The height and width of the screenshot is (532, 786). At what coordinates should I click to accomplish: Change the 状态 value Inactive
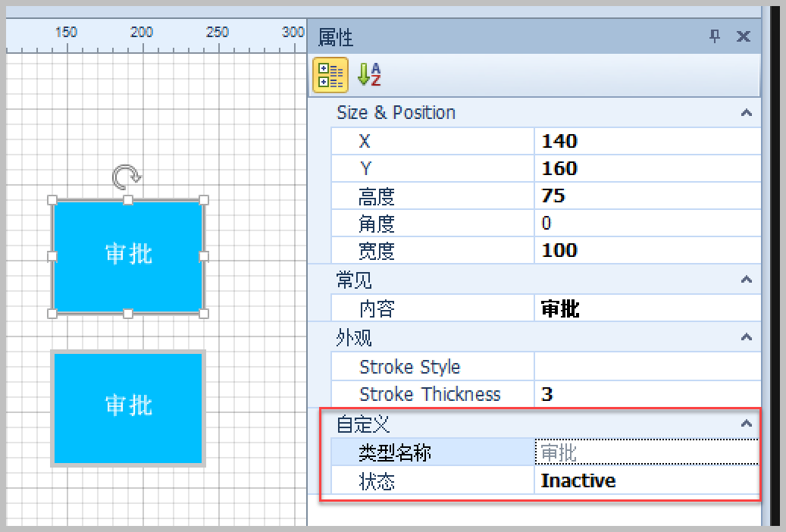tap(647, 480)
